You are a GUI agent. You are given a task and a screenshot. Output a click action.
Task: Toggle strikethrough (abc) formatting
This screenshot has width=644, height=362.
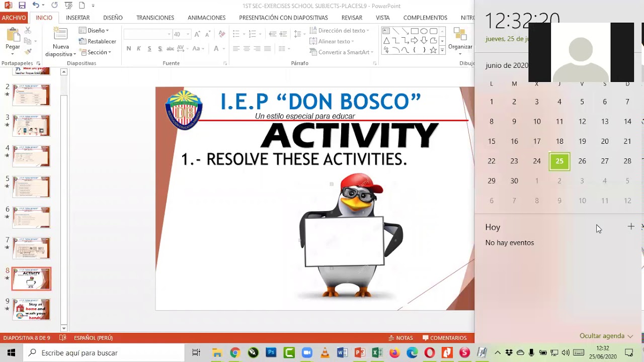[x=170, y=49]
